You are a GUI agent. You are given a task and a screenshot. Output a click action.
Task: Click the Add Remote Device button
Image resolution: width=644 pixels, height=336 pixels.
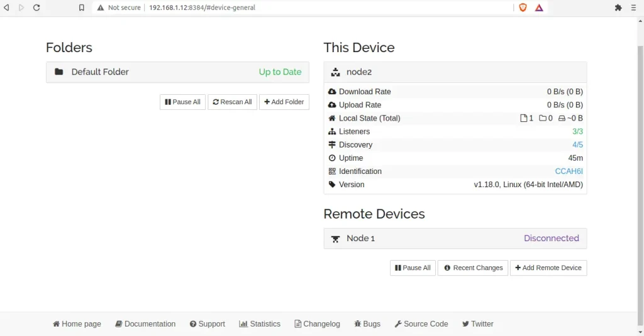pos(548,268)
